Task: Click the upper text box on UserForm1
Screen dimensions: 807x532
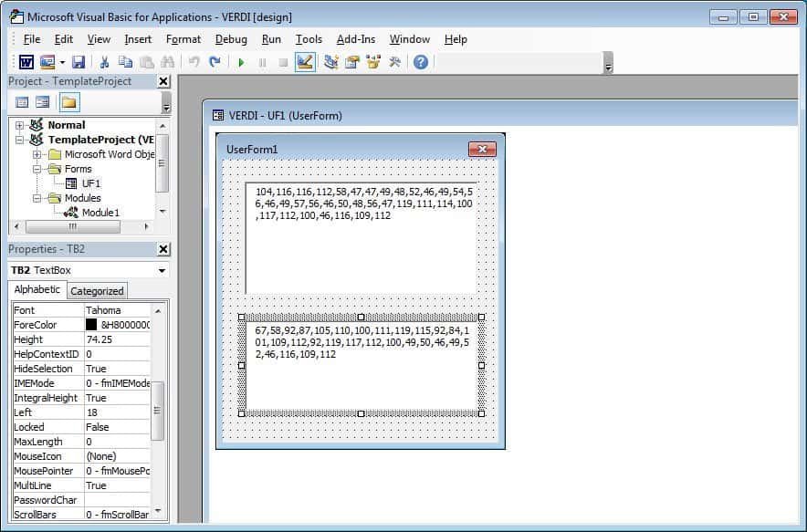Action: point(362,237)
